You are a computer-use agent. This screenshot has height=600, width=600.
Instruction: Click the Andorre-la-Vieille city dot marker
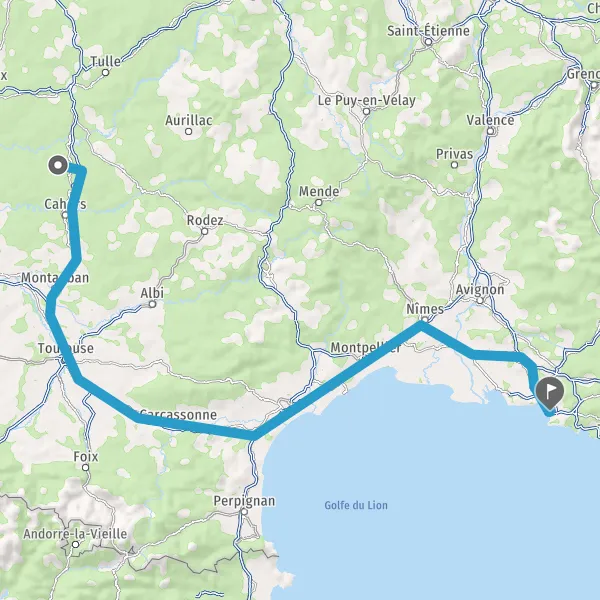pos(76,544)
